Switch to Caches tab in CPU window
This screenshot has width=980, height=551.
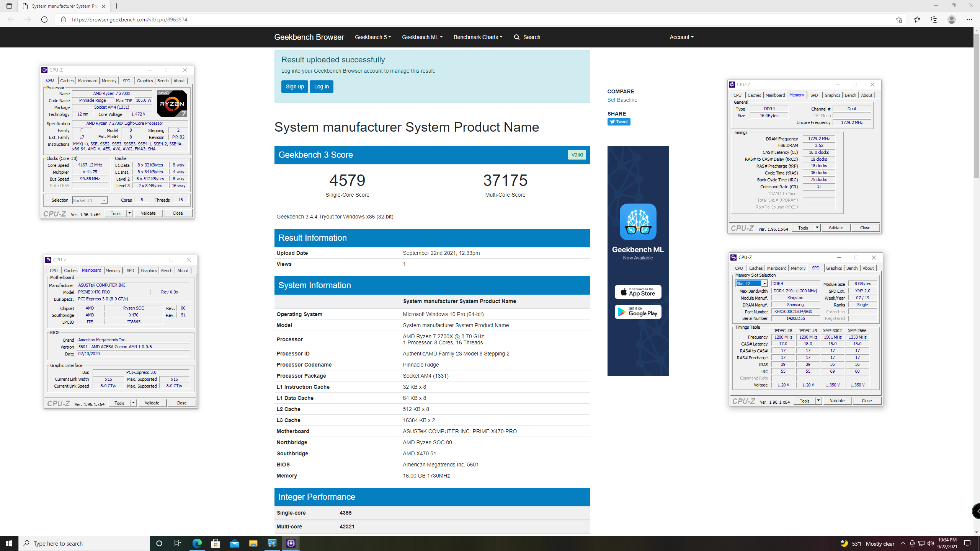coord(67,81)
